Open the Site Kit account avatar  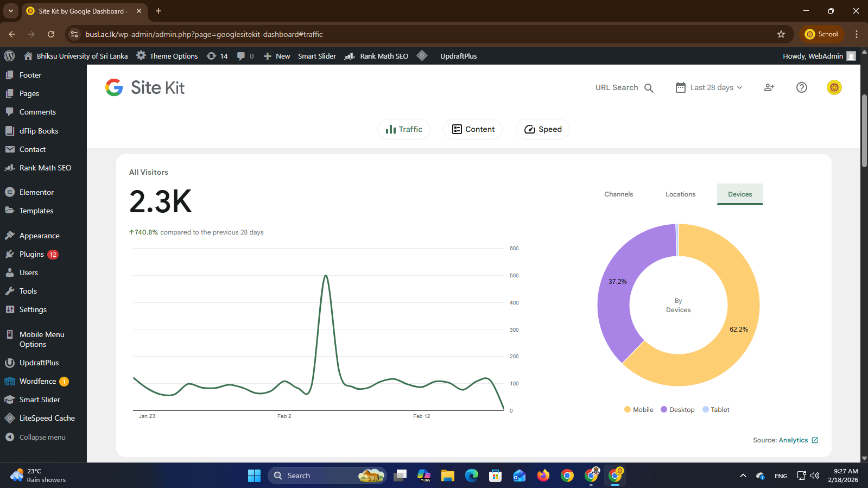coord(834,87)
